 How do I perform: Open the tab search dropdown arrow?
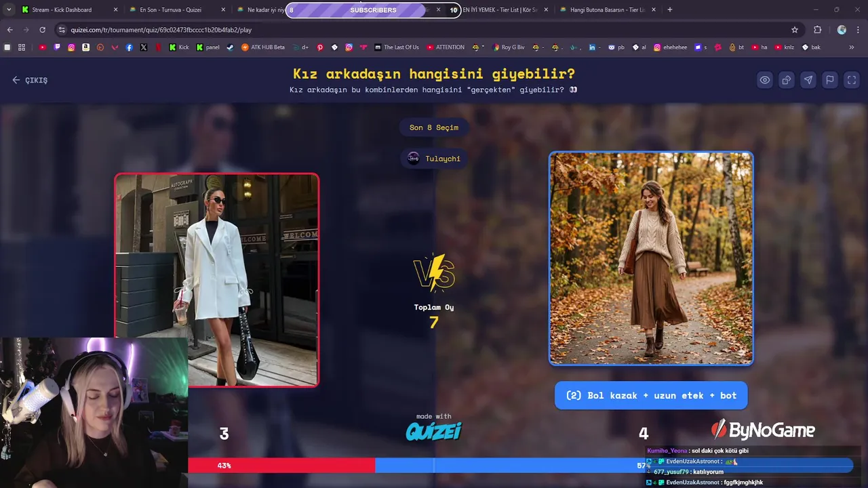[9, 9]
